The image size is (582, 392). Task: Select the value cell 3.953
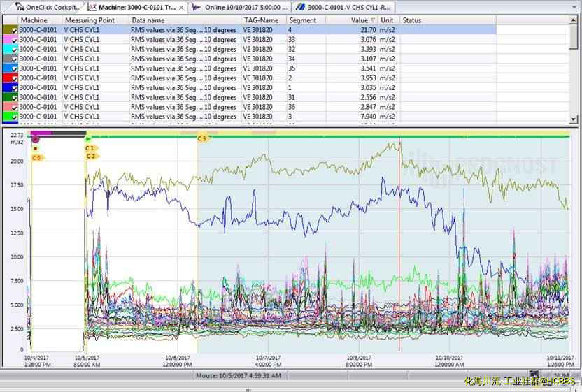point(351,78)
